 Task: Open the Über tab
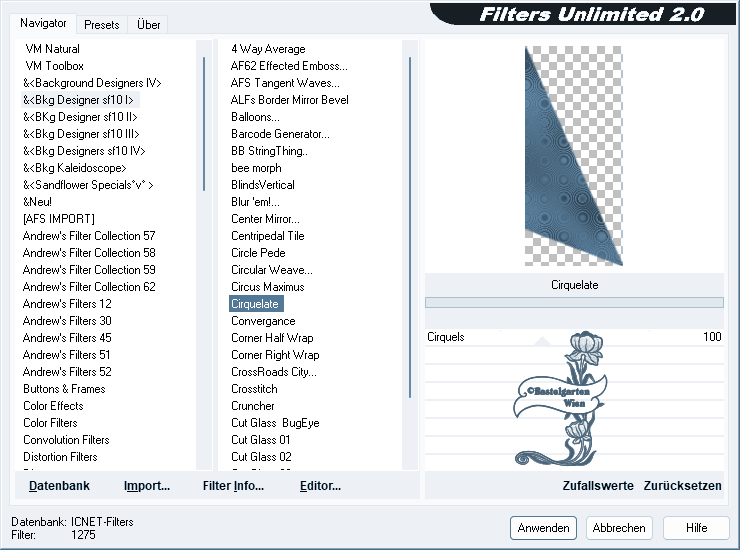[x=148, y=25]
